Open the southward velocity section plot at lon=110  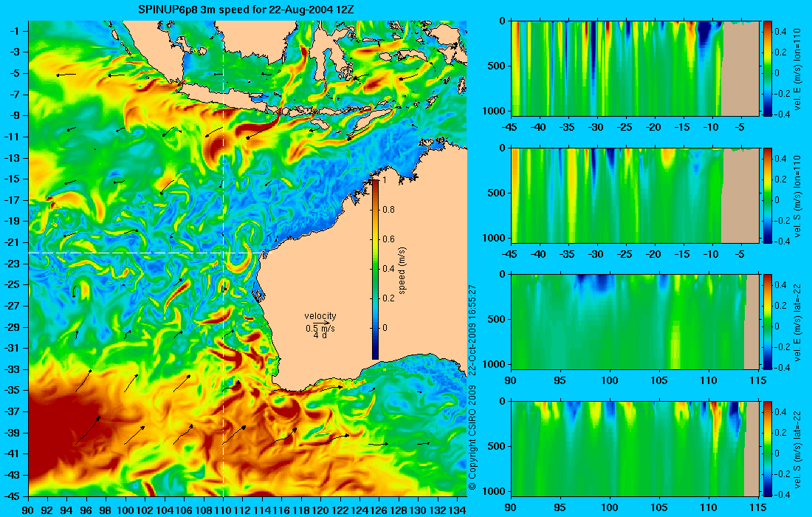point(635,195)
